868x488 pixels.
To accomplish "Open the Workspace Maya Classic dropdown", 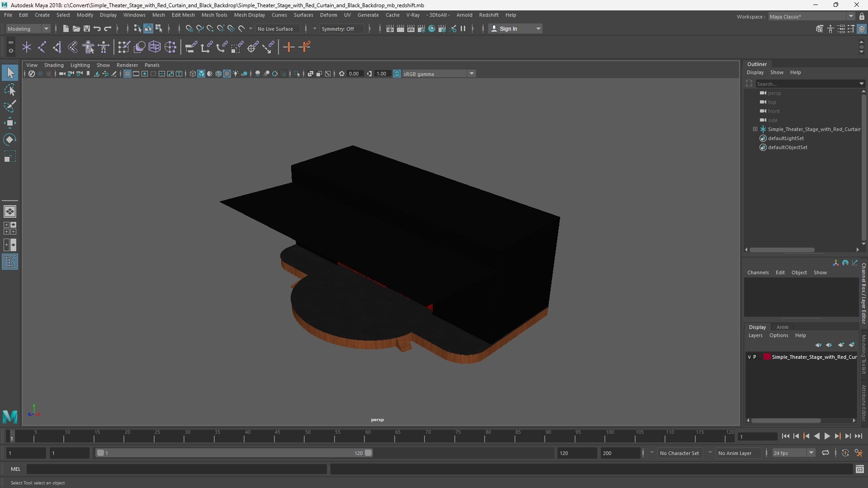I will (811, 16).
